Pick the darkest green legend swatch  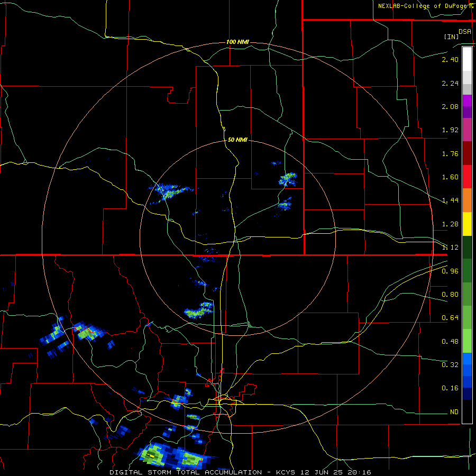pos(467,247)
